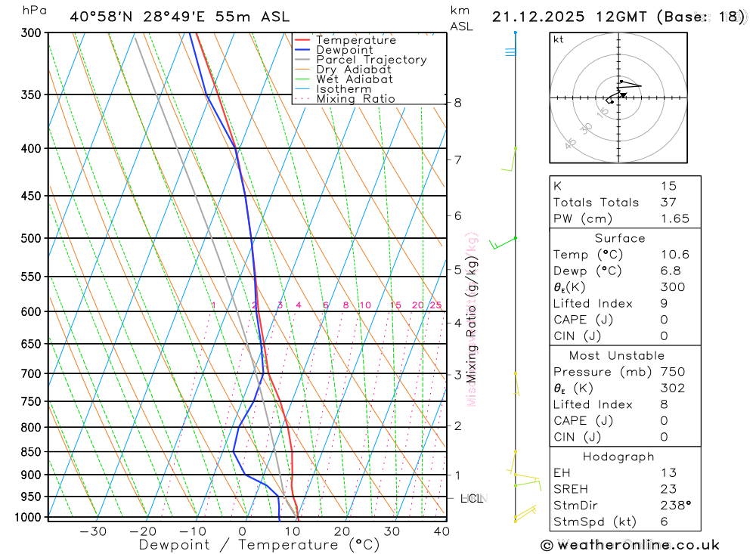This screenshot has width=756, height=554.
Task: Click the yellow wind barb at 900 hPa
Action: click(526, 478)
